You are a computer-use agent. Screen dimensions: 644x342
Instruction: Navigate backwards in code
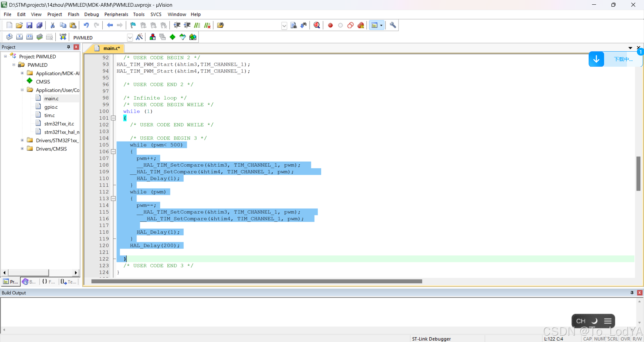110,25
